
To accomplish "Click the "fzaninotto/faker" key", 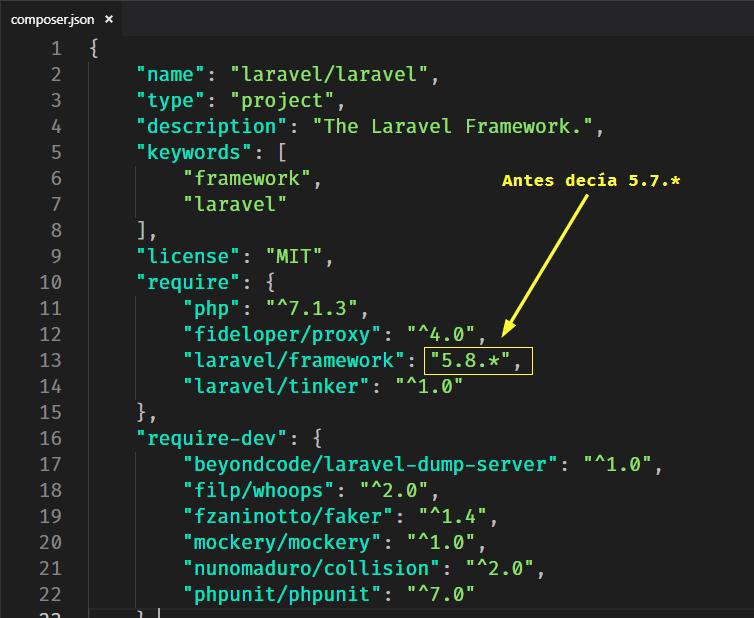I will [x=288, y=516].
